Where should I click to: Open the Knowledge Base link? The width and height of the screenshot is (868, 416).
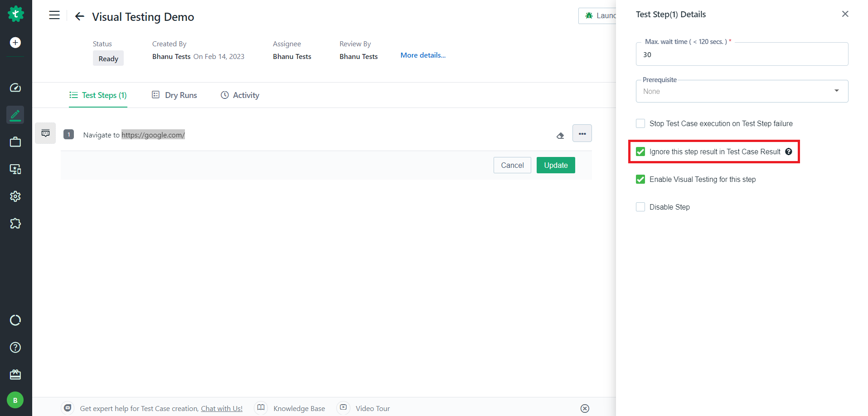299,408
